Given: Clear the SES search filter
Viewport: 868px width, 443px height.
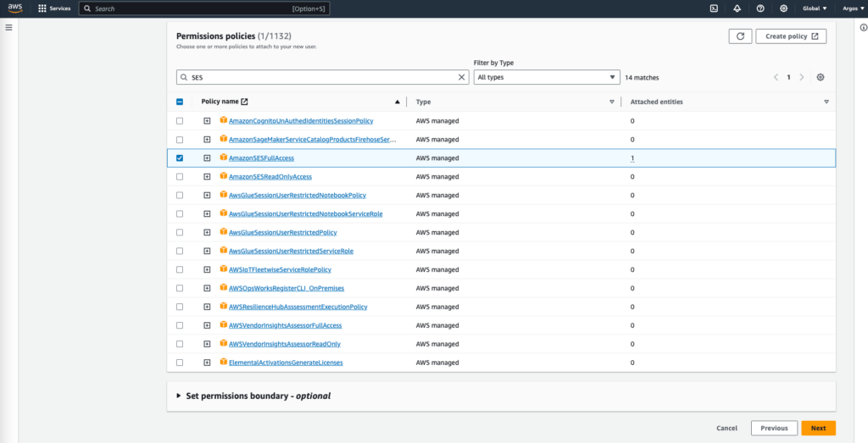Looking at the screenshot, I should pos(462,77).
